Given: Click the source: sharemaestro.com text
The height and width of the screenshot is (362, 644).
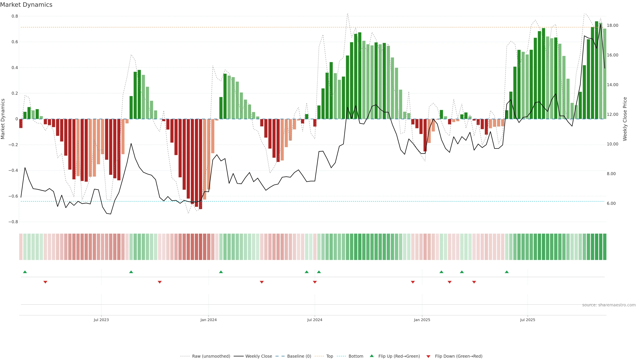Looking at the screenshot, I should [609, 305].
